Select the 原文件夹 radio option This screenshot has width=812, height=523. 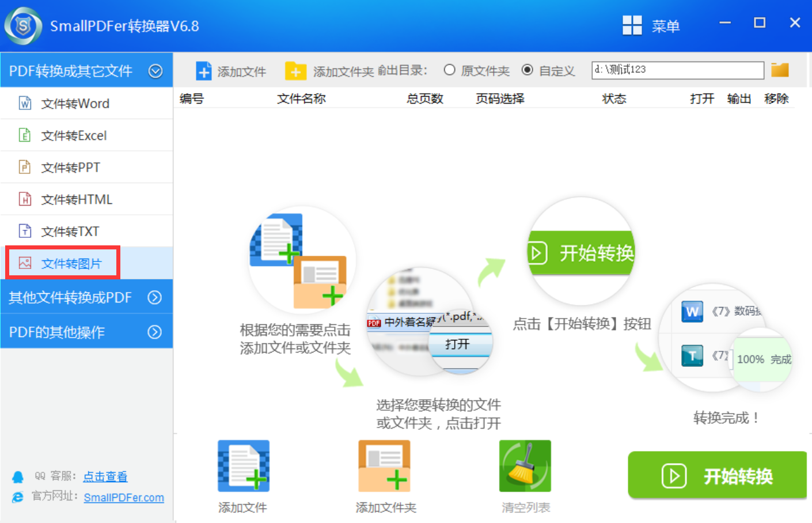449,70
